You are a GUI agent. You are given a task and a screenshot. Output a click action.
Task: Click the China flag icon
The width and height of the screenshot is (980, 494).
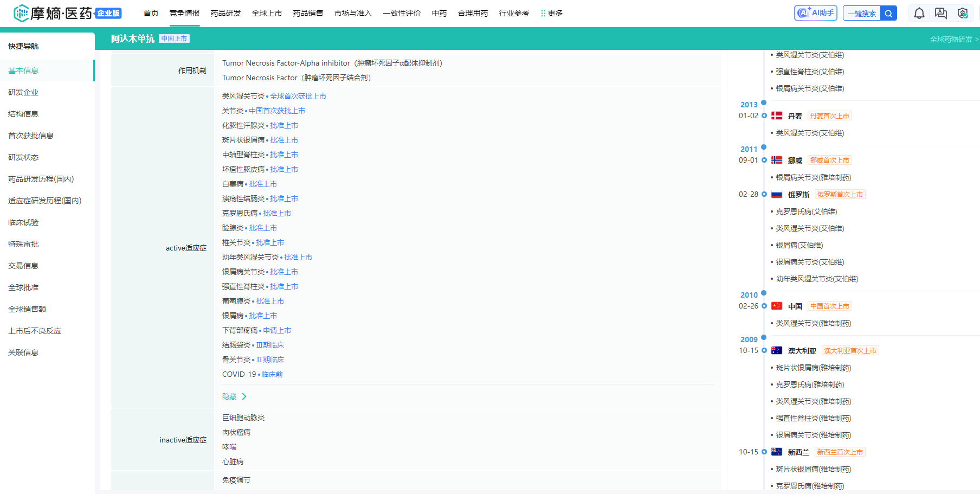coord(777,306)
